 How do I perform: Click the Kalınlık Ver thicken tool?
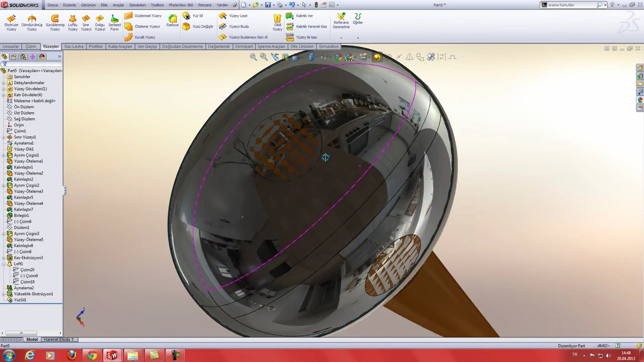[x=299, y=16]
